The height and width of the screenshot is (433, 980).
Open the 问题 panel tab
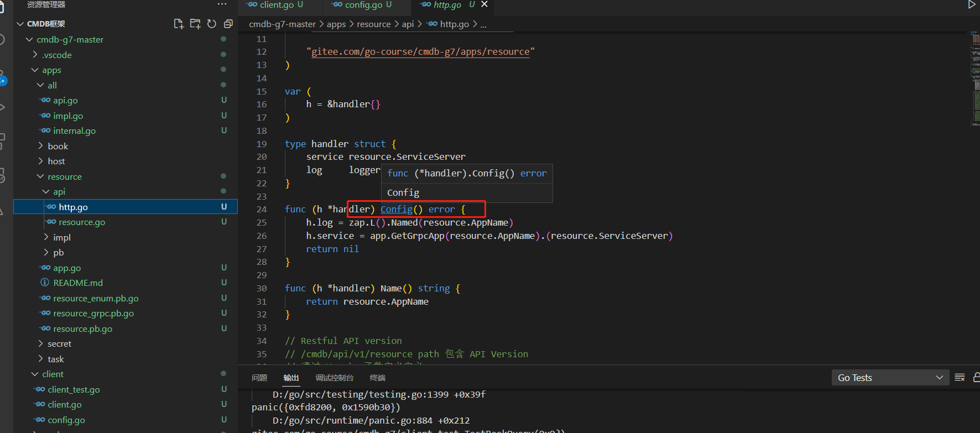pos(259,378)
